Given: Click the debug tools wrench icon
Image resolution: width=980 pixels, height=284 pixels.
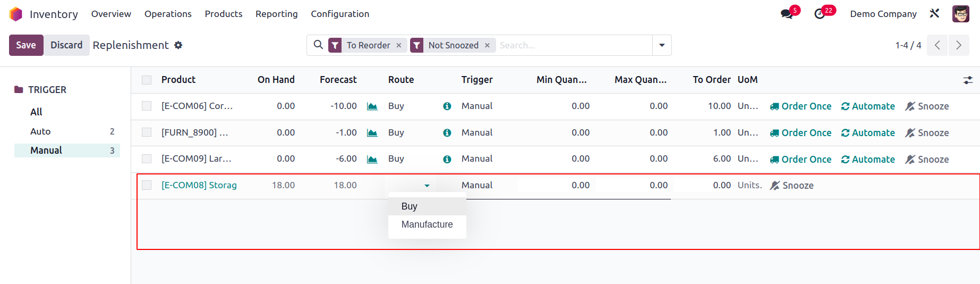Looking at the screenshot, I should [934, 14].
